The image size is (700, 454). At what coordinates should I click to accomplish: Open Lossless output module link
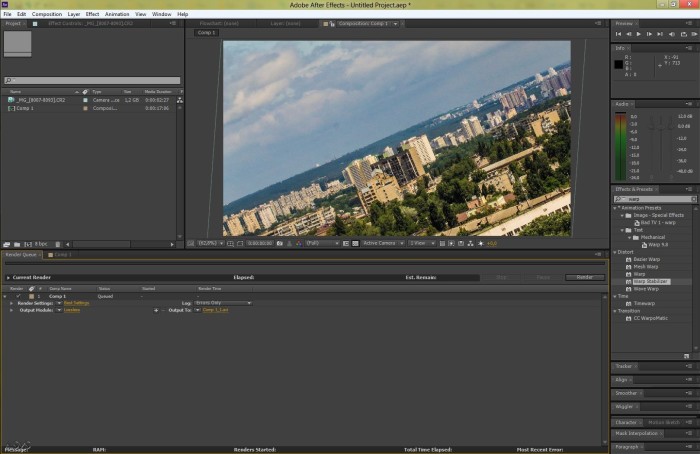tap(72, 310)
